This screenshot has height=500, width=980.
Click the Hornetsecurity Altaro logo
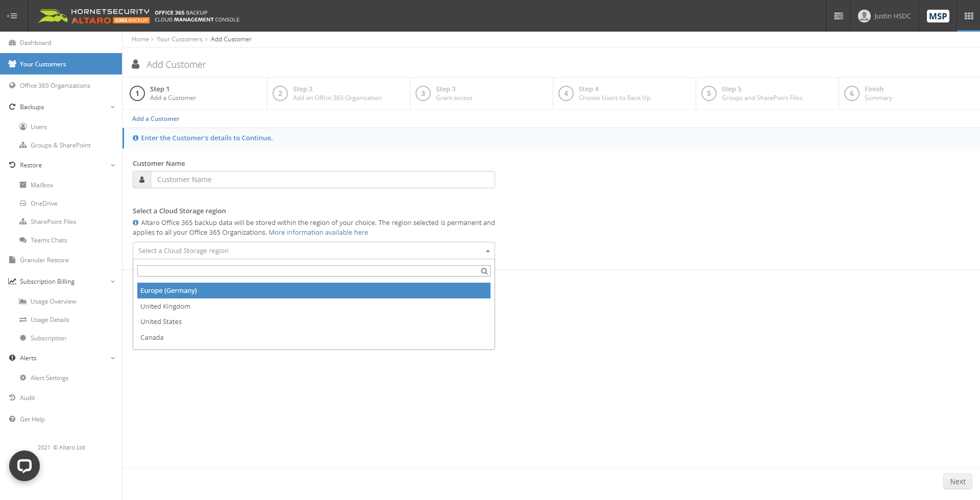click(x=93, y=16)
